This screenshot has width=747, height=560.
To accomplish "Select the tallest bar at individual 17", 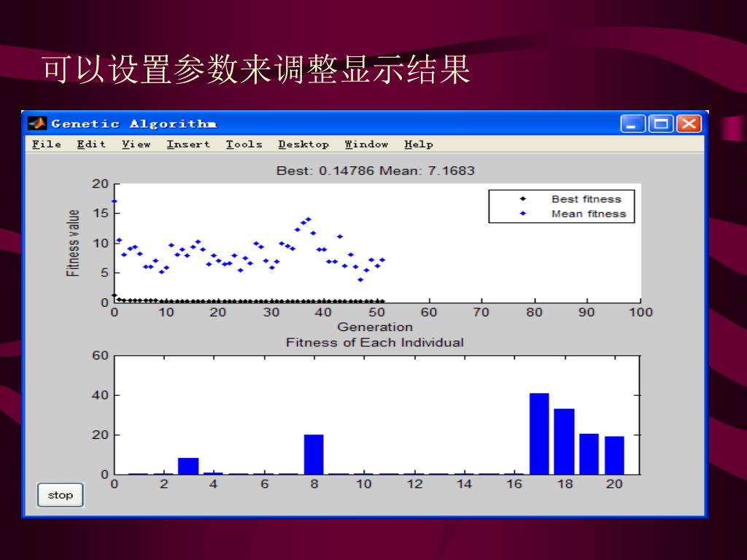I will point(539,434).
